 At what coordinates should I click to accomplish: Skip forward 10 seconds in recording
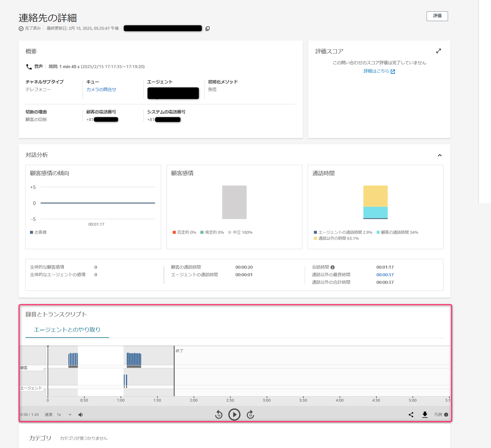(x=250, y=414)
